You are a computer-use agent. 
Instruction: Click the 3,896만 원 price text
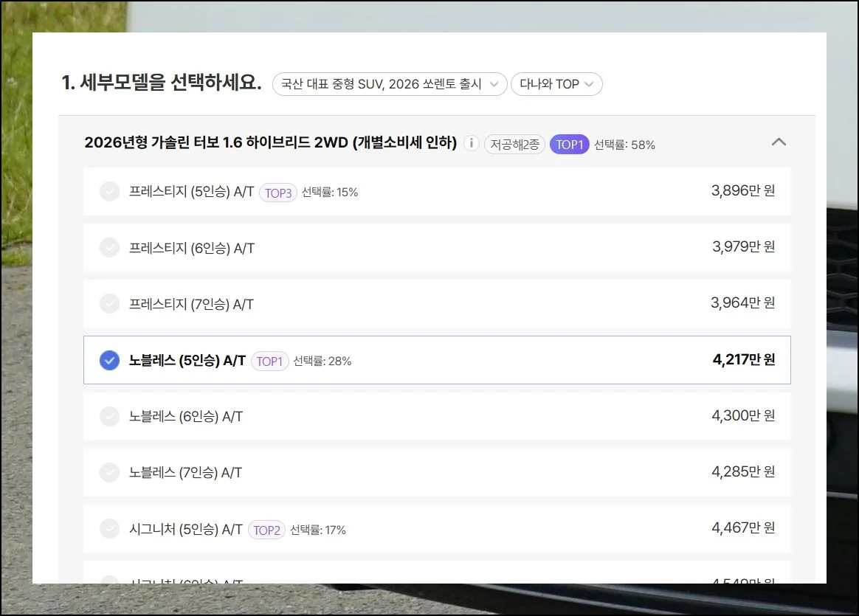click(743, 191)
